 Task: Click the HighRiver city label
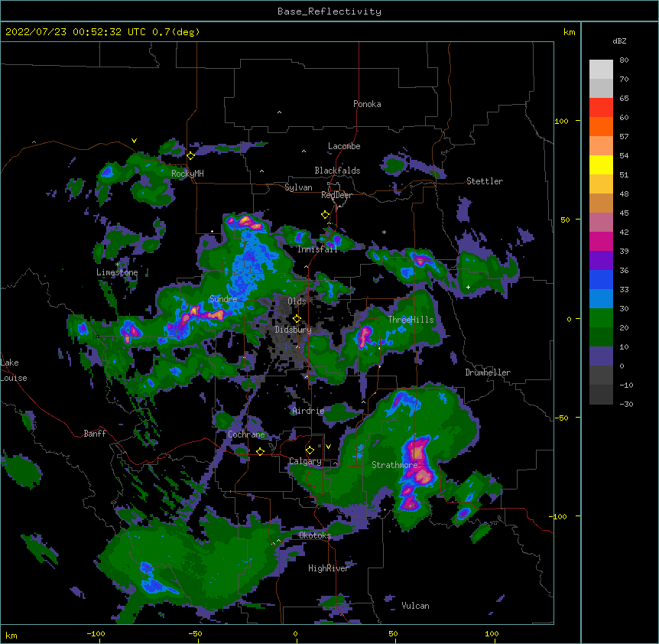pyautogui.click(x=329, y=568)
